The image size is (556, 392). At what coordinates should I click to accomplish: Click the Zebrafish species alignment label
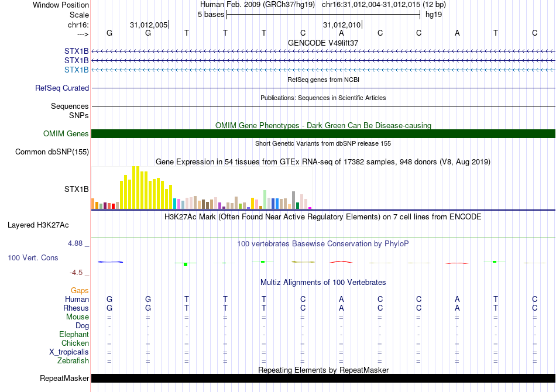(73, 360)
